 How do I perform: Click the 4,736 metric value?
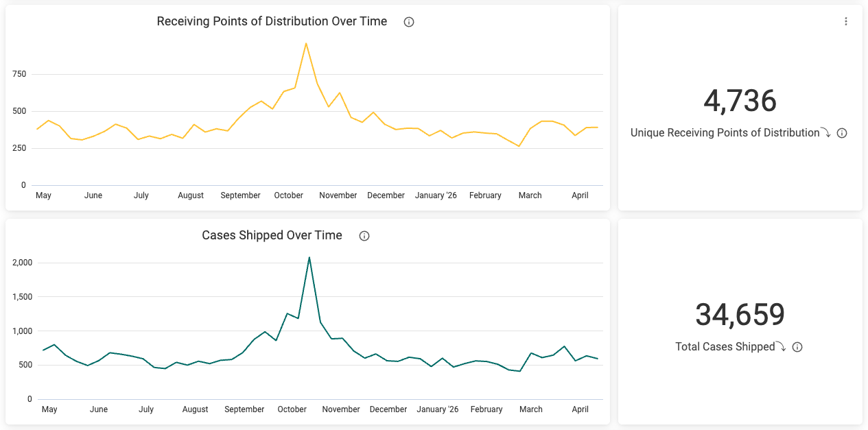740,101
